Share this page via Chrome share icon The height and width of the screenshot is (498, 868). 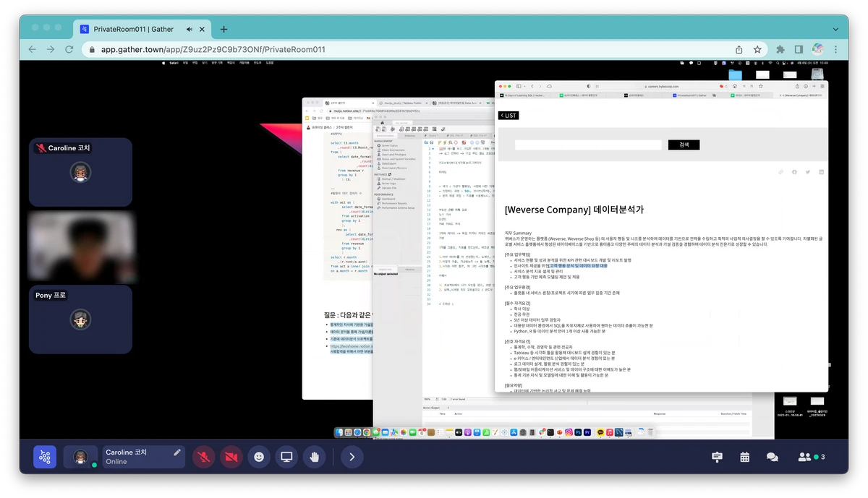coord(739,50)
